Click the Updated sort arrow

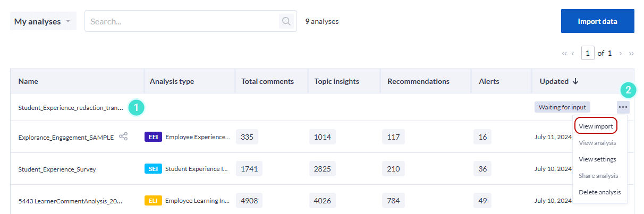575,81
